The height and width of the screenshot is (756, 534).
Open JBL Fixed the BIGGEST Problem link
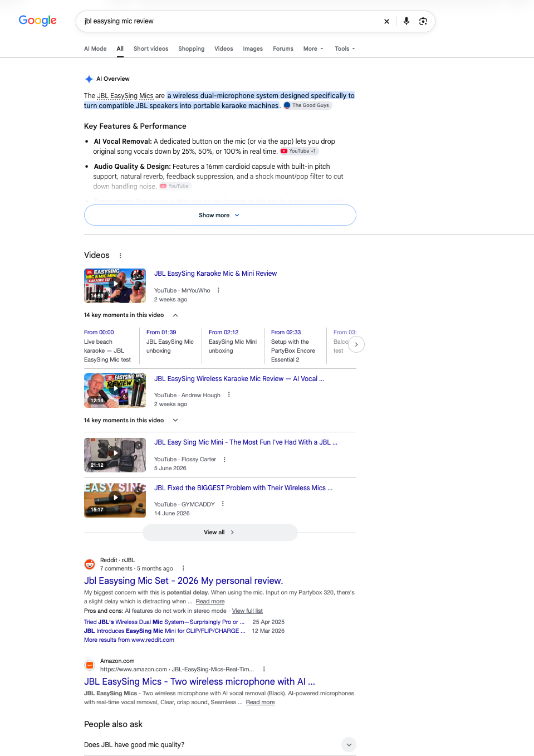point(243,488)
